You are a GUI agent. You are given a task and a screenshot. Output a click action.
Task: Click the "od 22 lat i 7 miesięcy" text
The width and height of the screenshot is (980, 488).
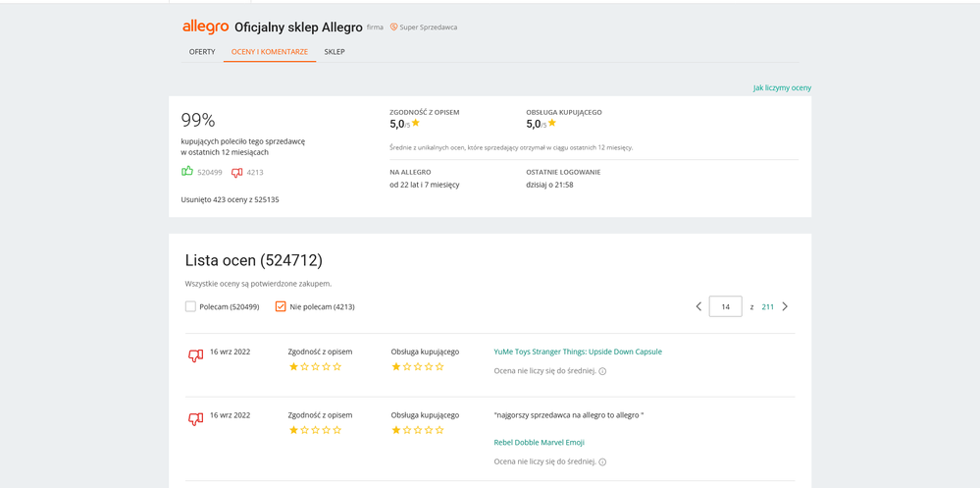[425, 186]
